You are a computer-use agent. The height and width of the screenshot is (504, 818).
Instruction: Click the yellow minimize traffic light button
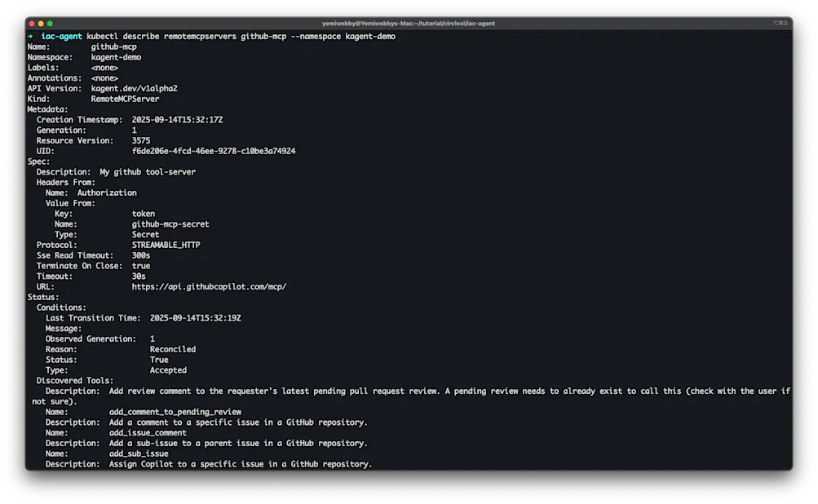click(x=42, y=25)
